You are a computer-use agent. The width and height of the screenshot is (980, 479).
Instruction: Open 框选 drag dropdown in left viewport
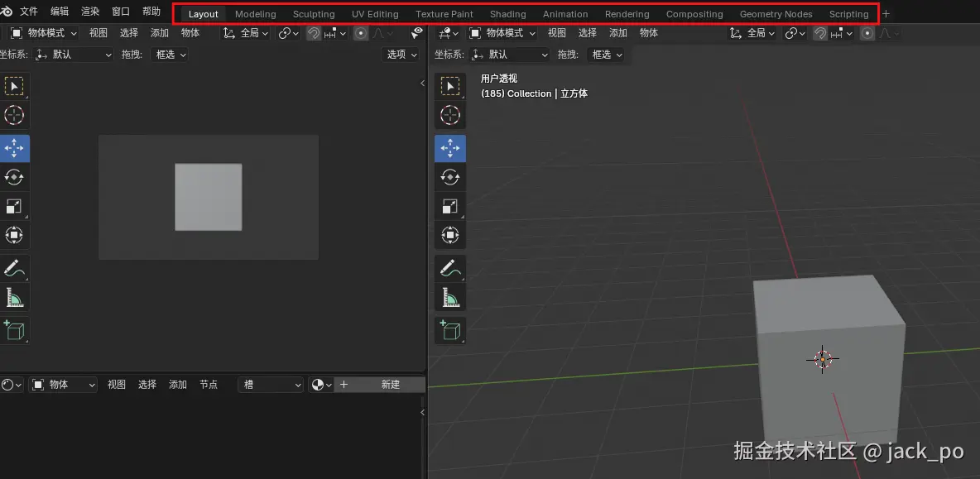[170, 55]
